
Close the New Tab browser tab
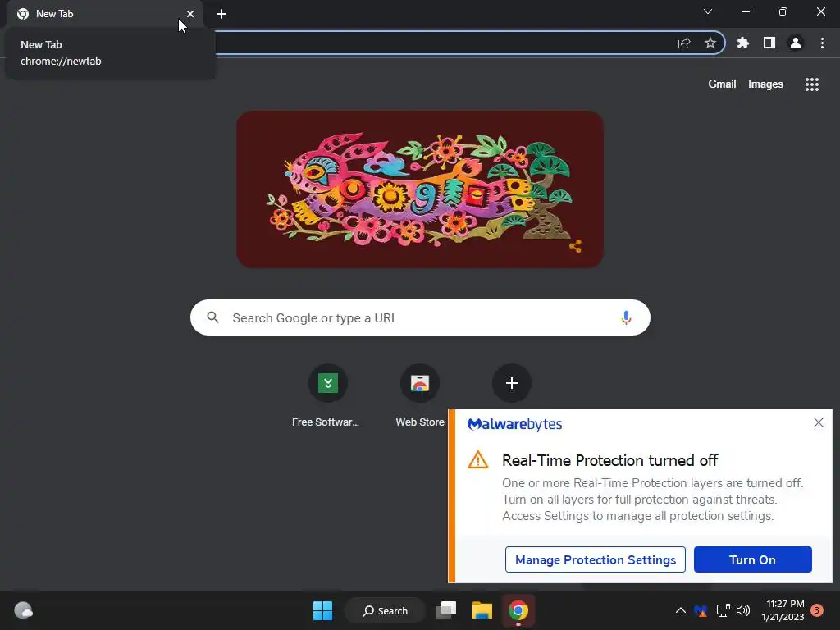(x=190, y=14)
